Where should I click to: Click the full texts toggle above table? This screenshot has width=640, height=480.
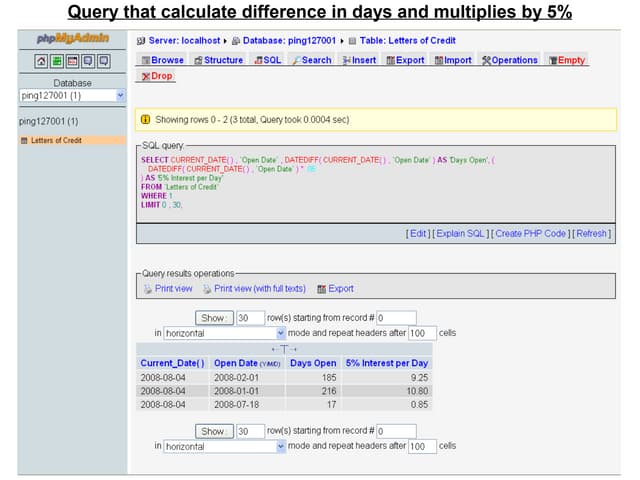[284, 349]
